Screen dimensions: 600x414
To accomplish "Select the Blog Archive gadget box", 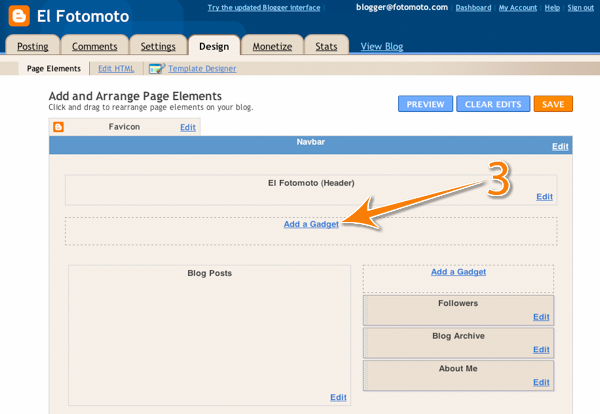I will [458, 343].
